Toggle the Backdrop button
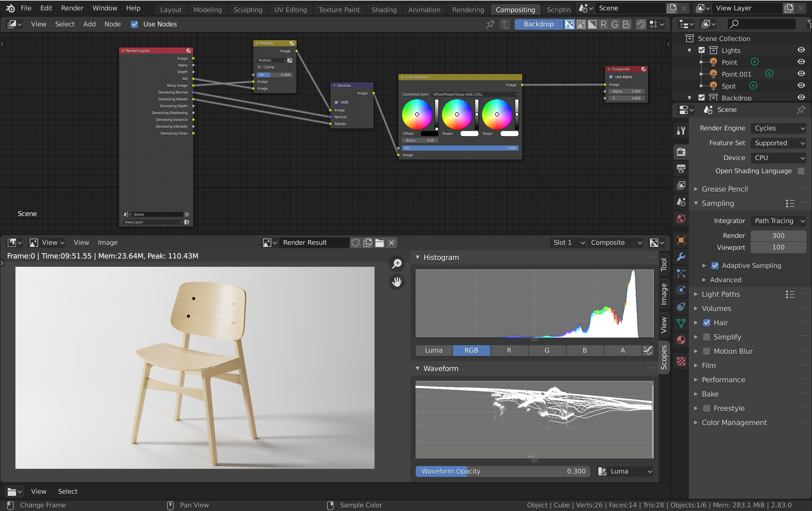Image resolution: width=812 pixels, height=511 pixels. coord(538,24)
